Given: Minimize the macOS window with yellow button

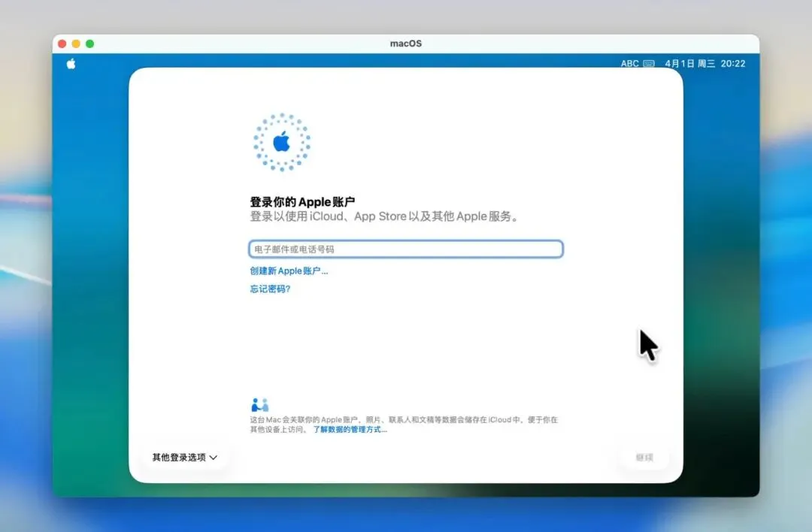Looking at the screenshot, I should pos(76,44).
